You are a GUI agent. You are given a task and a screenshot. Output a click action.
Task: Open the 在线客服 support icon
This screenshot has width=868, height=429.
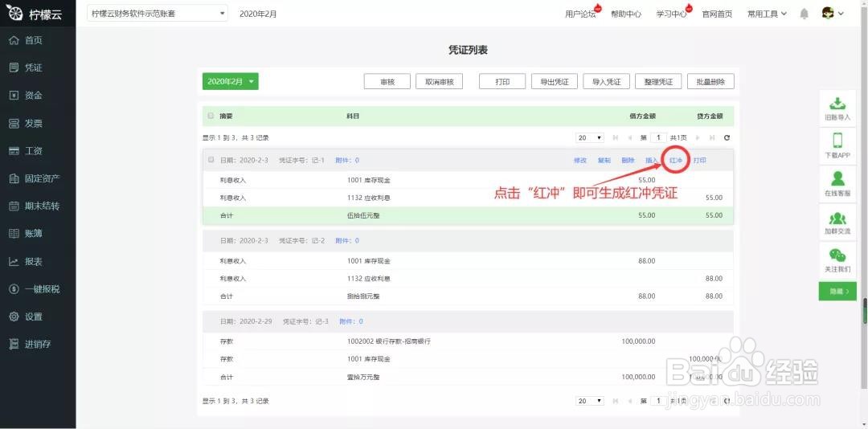[x=837, y=178]
